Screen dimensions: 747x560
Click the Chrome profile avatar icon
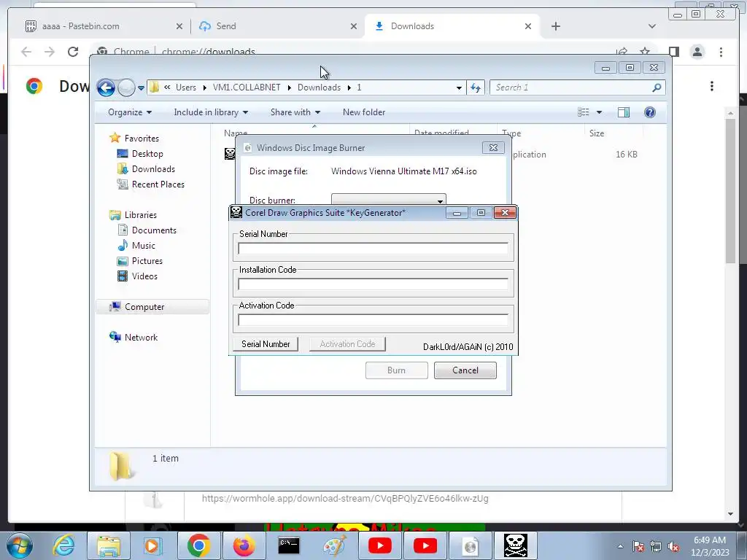point(697,52)
